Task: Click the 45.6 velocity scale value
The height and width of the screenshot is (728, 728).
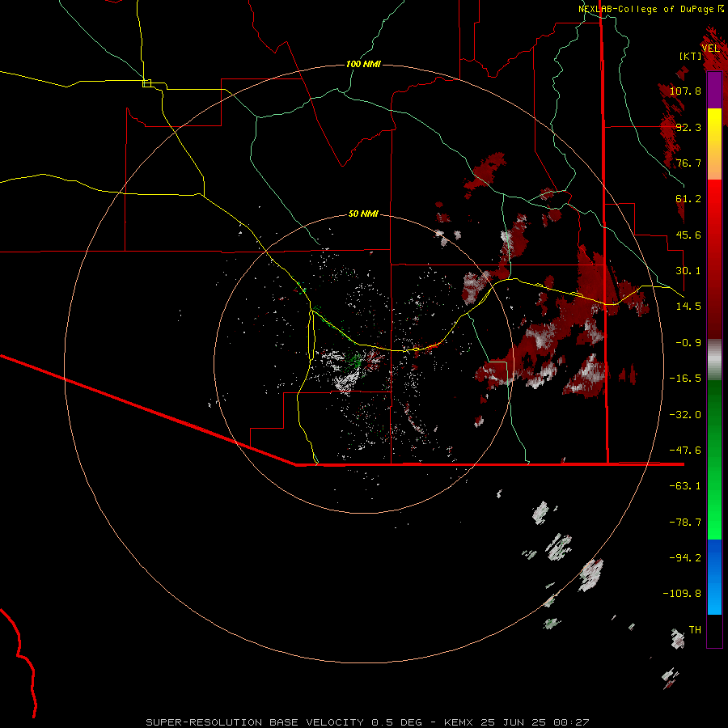Action: pyautogui.click(x=688, y=235)
